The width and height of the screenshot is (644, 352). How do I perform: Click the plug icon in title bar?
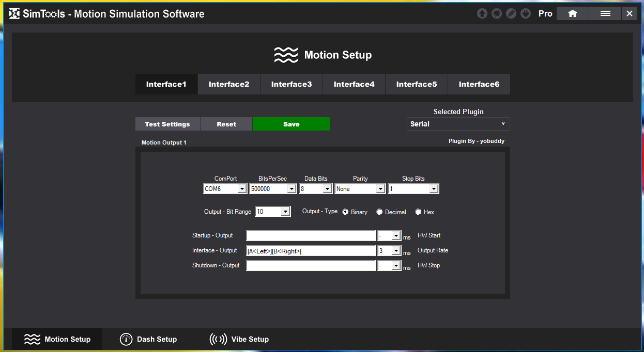coord(526,14)
